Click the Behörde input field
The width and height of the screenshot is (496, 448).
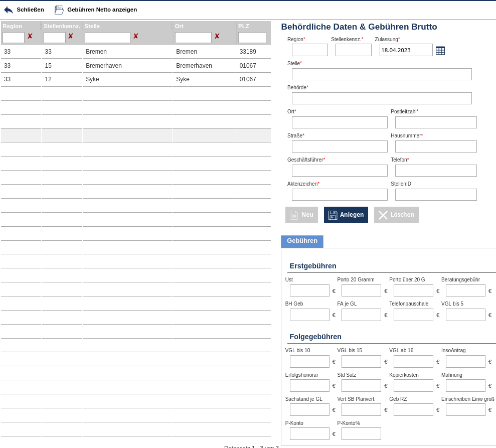[x=381, y=98]
